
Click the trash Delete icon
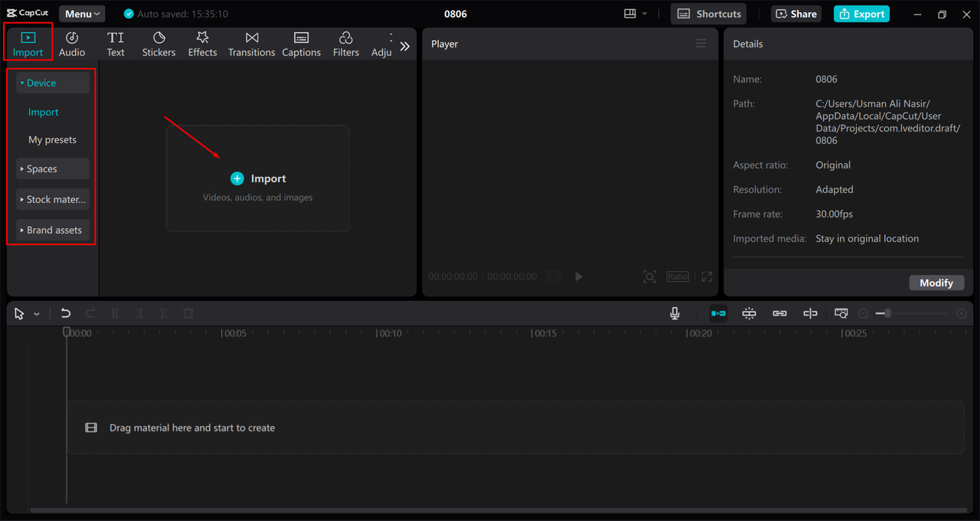pyautogui.click(x=188, y=313)
